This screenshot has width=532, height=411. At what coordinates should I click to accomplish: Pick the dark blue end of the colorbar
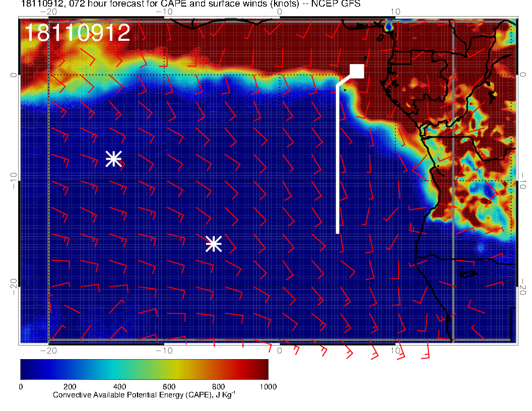(26, 369)
